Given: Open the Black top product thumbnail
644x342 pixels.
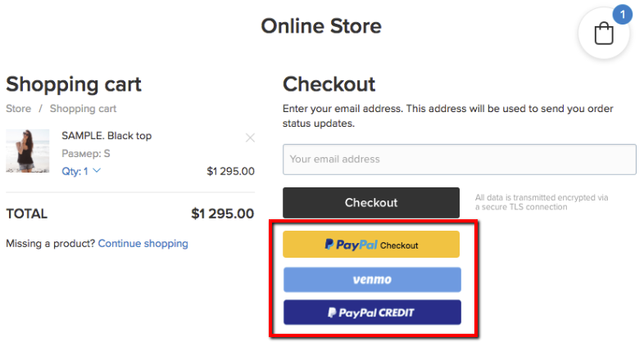Looking at the screenshot, I should 28,151.
